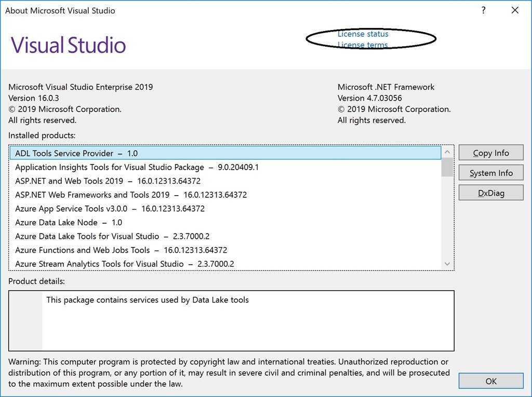Select ADL Tools Service Provider row
The width and height of the screenshot is (532, 397).
(x=225, y=153)
